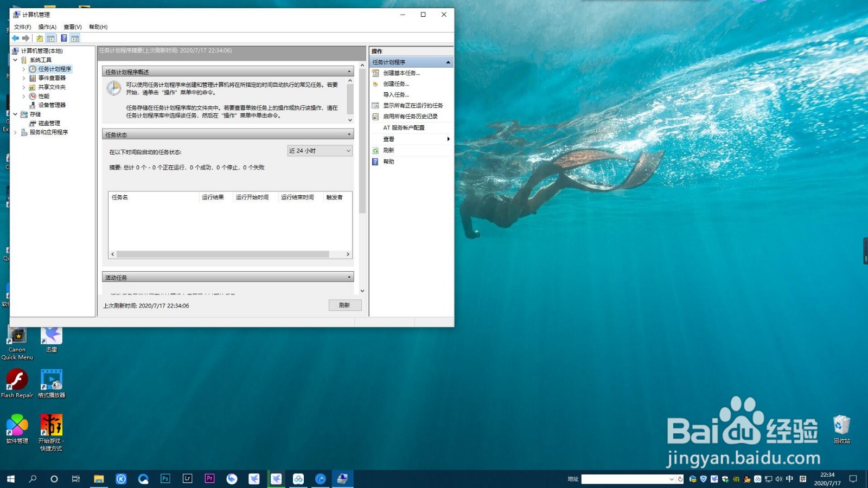Screen dimensions: 868x488
Task: Open the 软件管理 desktop icon
Action: [x=17, y=429]
